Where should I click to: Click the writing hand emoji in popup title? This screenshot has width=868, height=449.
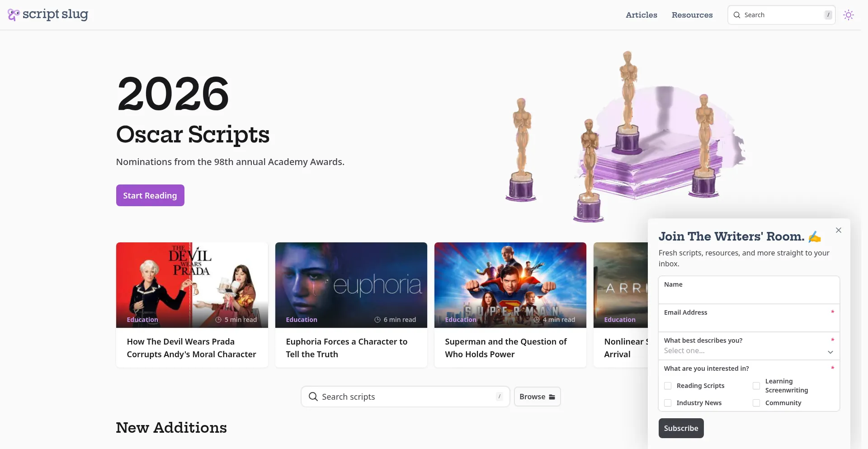coord(815,236)
